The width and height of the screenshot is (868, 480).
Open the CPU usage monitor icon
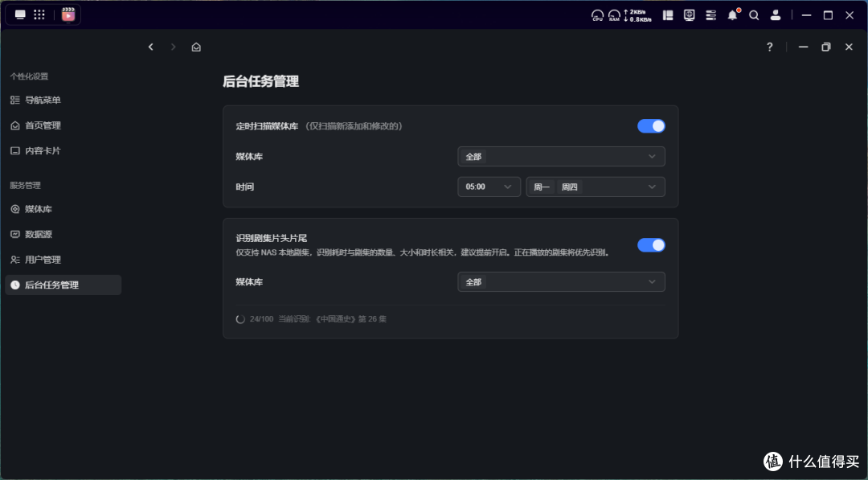coord(597,15)
